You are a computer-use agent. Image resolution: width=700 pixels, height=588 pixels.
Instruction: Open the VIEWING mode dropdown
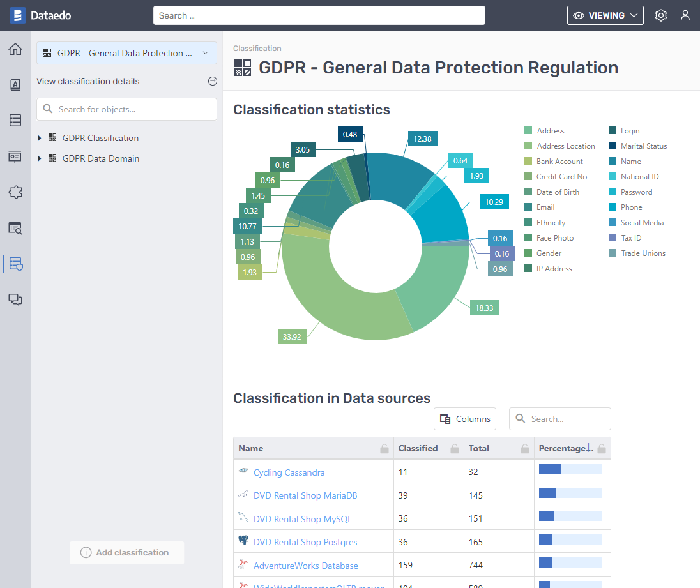[x=605, y=15]
